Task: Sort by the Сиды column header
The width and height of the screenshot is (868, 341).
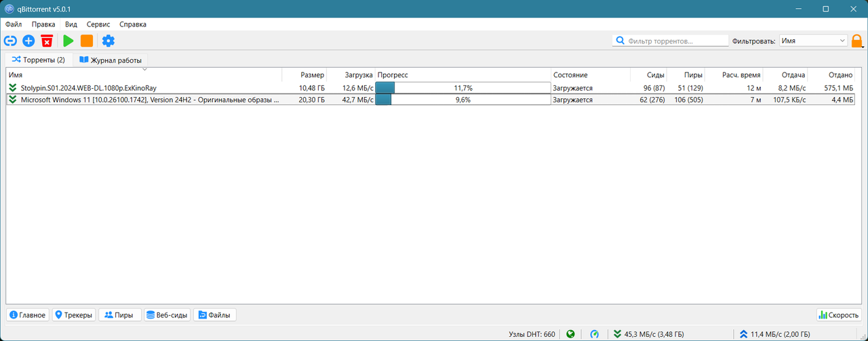Action: point(649,75)
